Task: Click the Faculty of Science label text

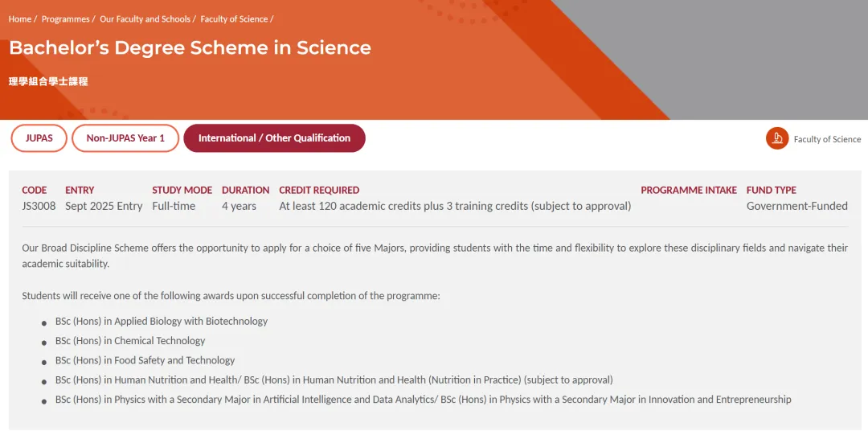Action: click(x=827, y=139)
